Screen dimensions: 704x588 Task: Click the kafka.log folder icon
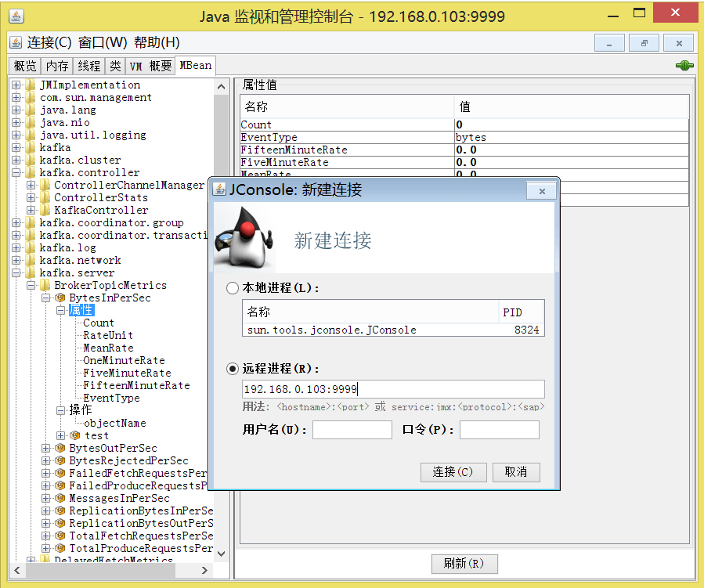[x=30, y=247]
